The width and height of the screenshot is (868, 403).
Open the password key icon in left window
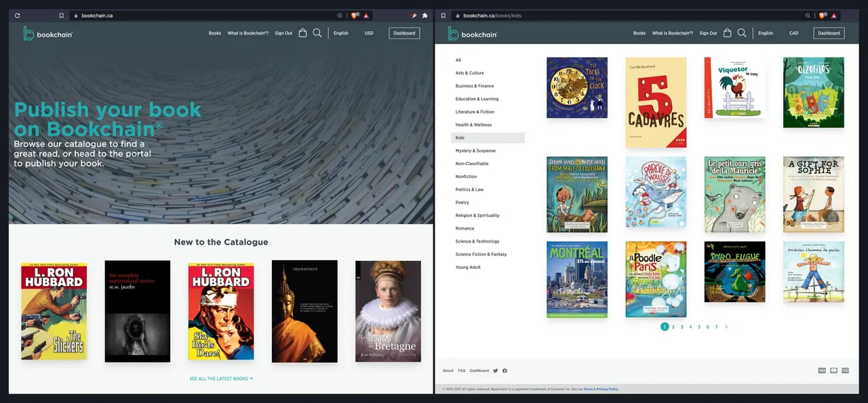point(413,15)
